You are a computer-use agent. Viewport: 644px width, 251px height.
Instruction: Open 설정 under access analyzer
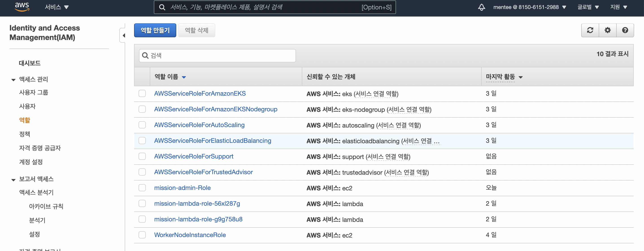click(x=35, y=234)
